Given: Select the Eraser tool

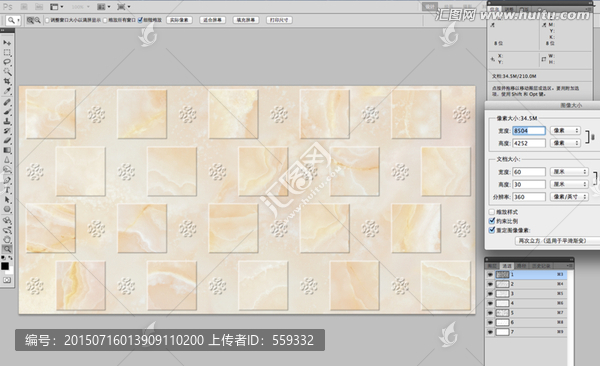Looking at the screenshot, I should pyautogui.click(x=7, y=141).
